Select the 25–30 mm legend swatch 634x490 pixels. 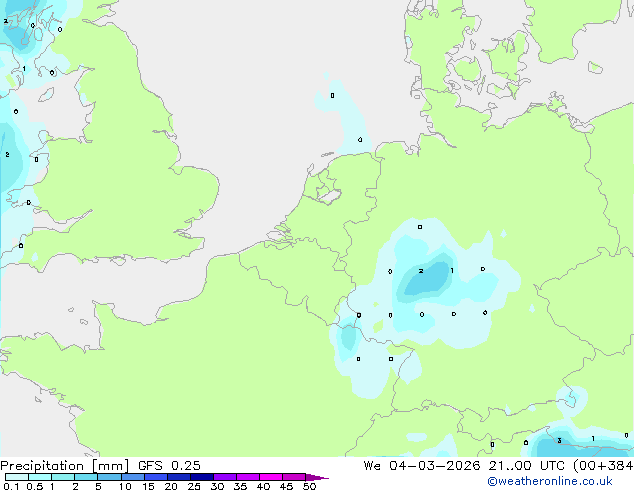point(201,477)
